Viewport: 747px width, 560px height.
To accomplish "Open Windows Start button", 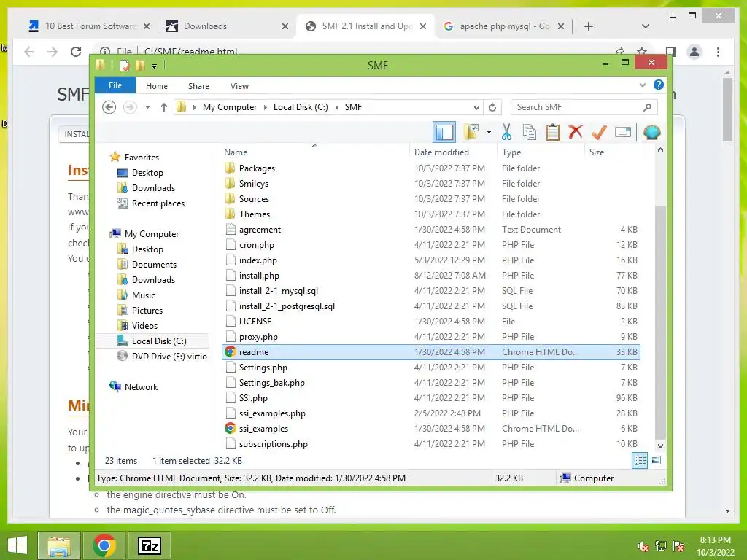I will tap(18, 545).
